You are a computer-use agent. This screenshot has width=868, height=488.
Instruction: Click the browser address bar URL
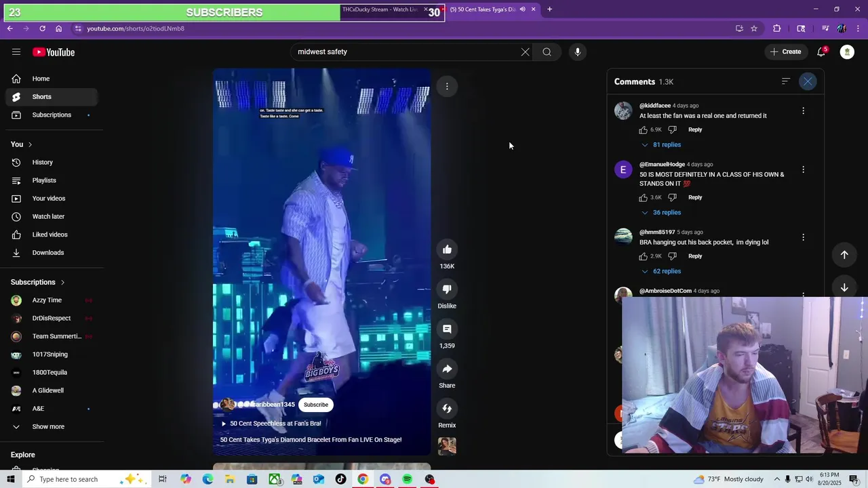coord(136,28)
